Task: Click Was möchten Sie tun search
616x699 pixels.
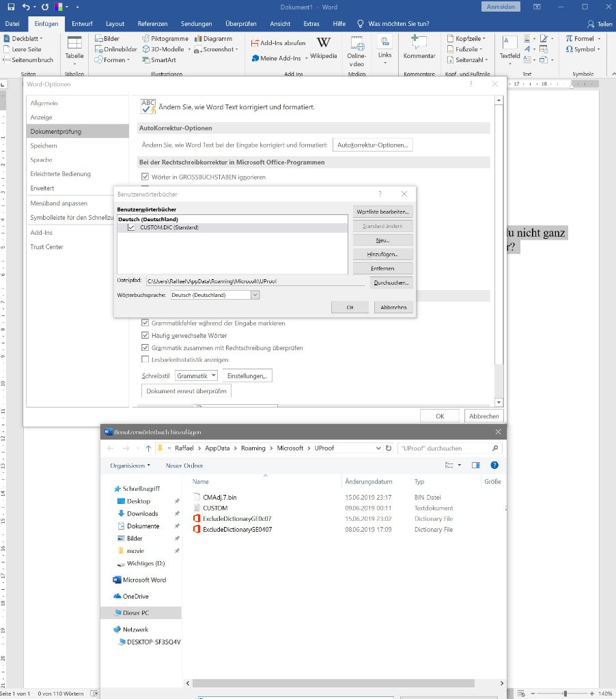Action: click(398, 24)
